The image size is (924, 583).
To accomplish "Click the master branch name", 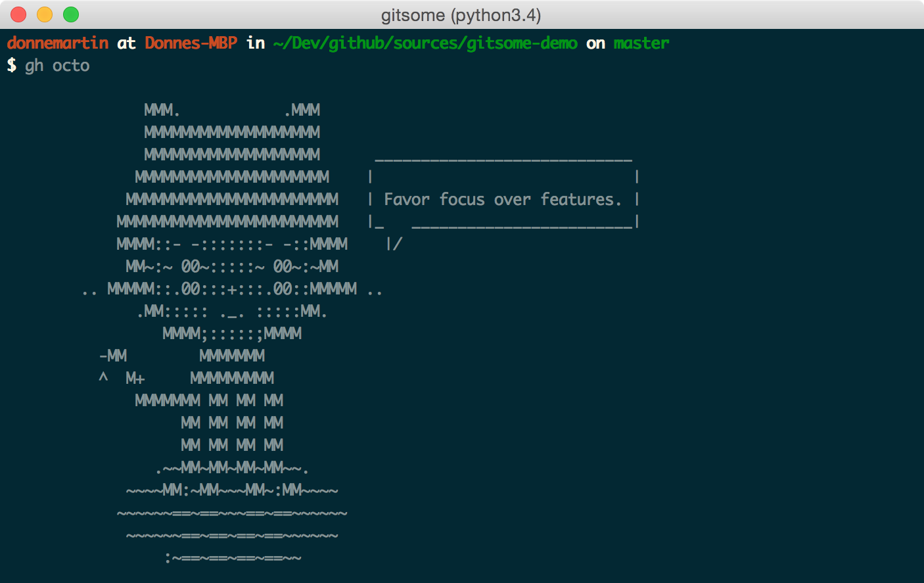I will tap(641, 43).
